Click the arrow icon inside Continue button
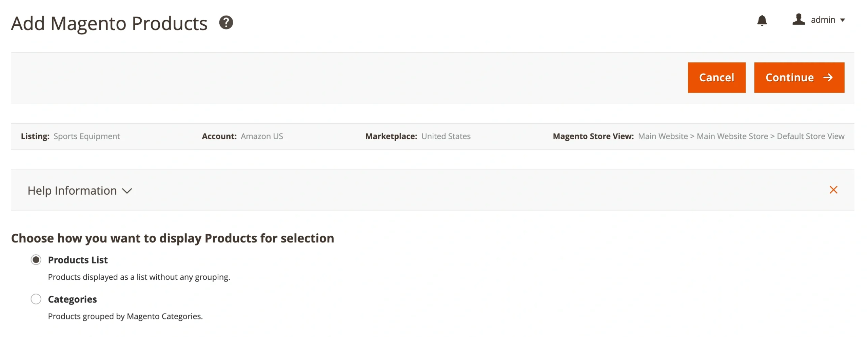868x337 pixels. tap(828, 78)
